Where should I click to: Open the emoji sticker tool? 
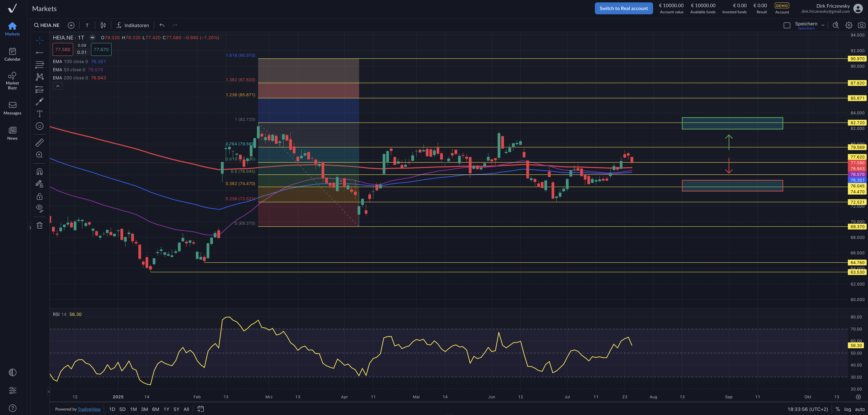click(x=39, y=126)
